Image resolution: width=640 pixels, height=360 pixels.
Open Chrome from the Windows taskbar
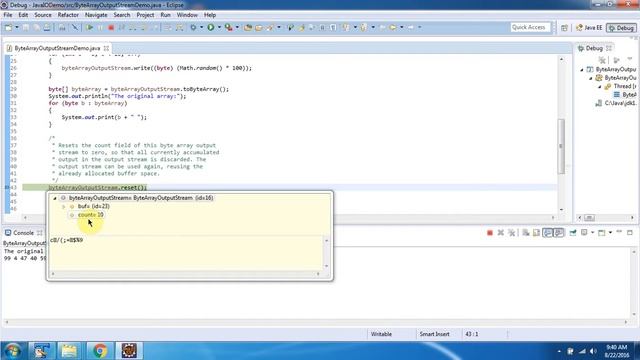(100, 351)
